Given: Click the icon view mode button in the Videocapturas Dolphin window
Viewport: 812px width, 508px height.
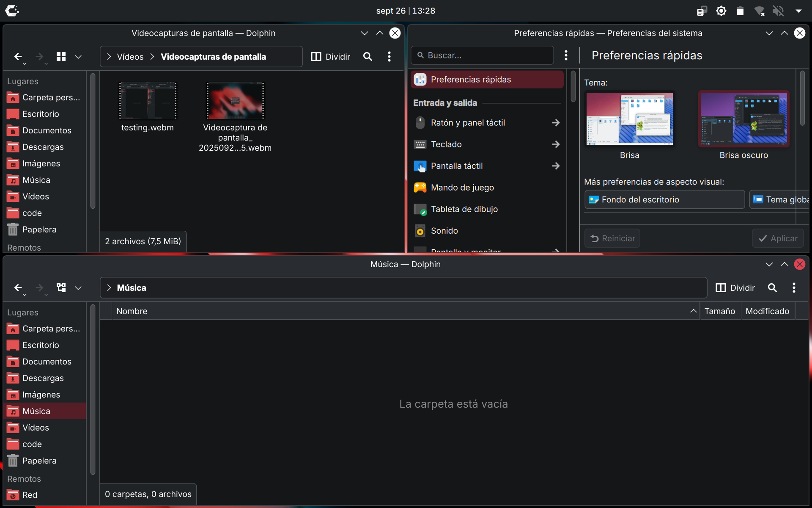Looking at the screenshot, I should 61,56.
